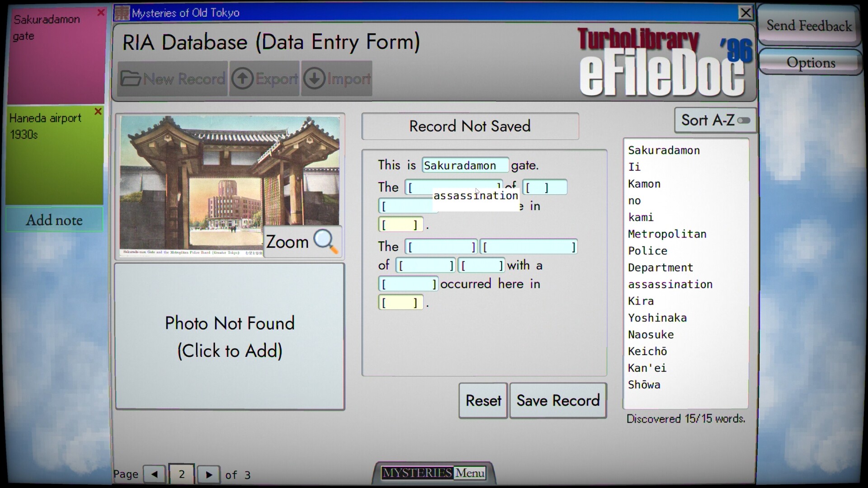Viewport: 868px width, 488px height.
Task: Open the MYSTERIES Menu
Action: [x=433, y=473]
